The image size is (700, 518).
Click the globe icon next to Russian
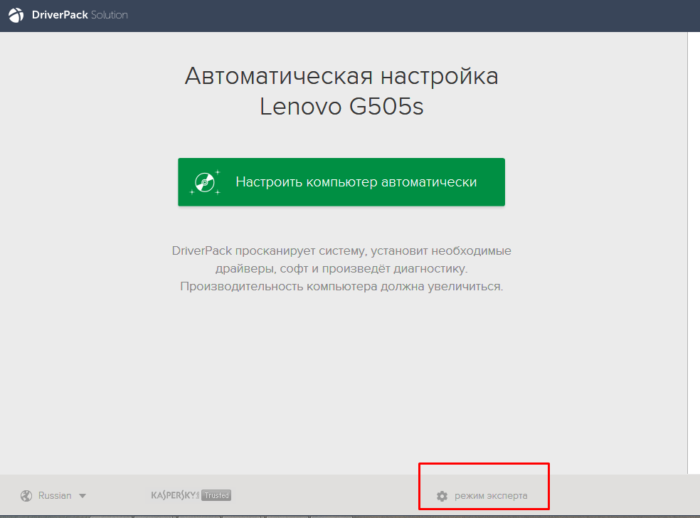[x=26, y=496]
